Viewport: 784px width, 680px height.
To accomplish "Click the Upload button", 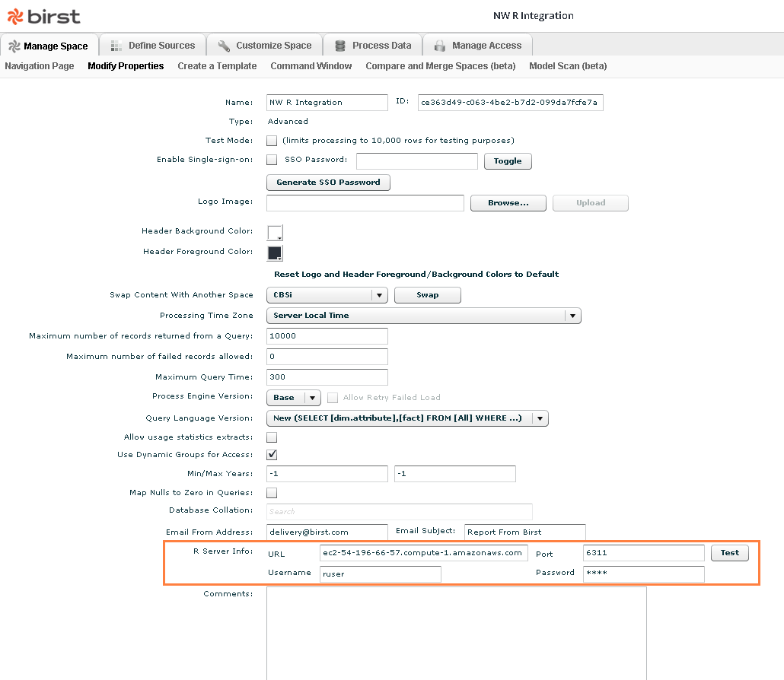I will pyautogui.click(x=591, y=203).
